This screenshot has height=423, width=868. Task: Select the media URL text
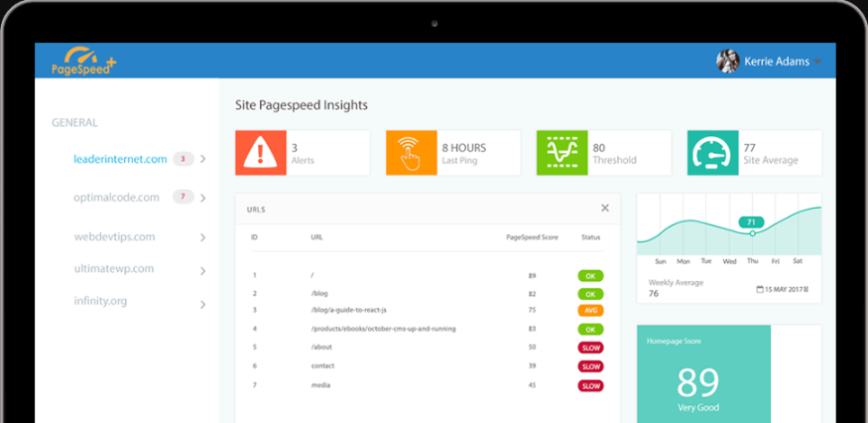tap(320, 384)
